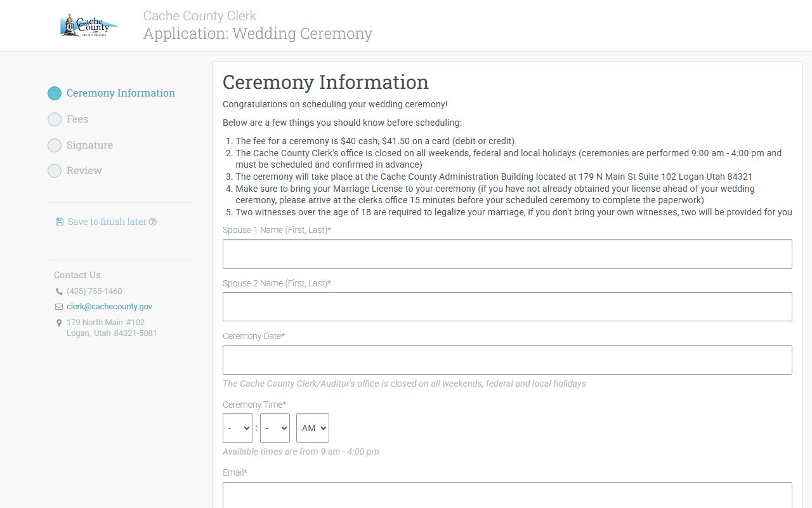Go to the Review step
Viewport: 812px width, 508px height.
84,170
